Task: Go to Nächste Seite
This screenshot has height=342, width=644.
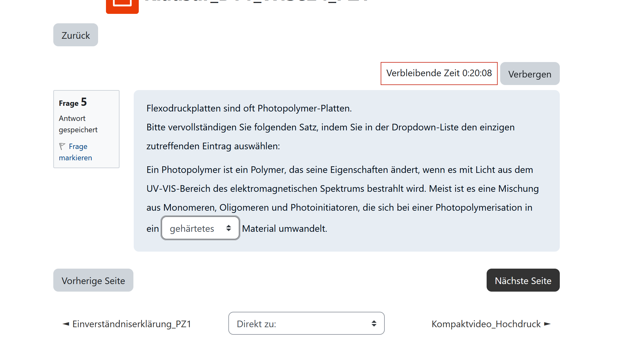Action: (x=523, y=280)
